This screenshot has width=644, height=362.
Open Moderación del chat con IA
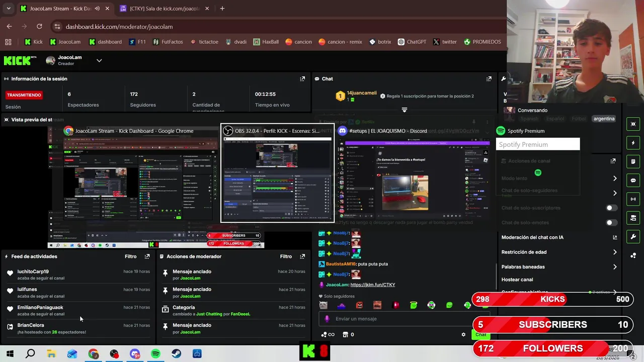559,237
